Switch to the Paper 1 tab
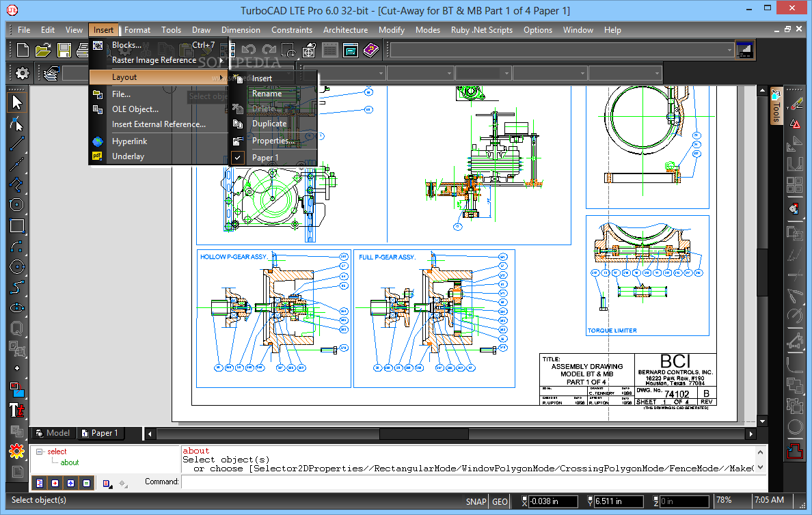This screenshot has height=515, width=812. (100, 433)
